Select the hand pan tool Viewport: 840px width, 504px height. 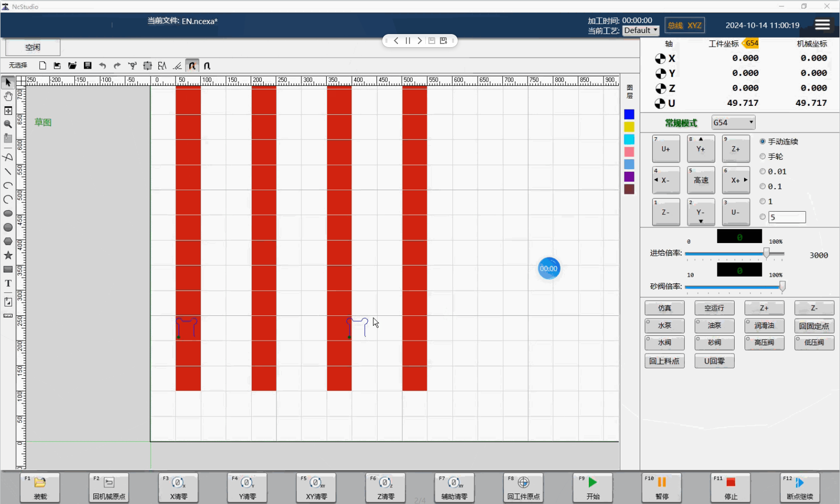pyautogui.click(x=8, y=96)
